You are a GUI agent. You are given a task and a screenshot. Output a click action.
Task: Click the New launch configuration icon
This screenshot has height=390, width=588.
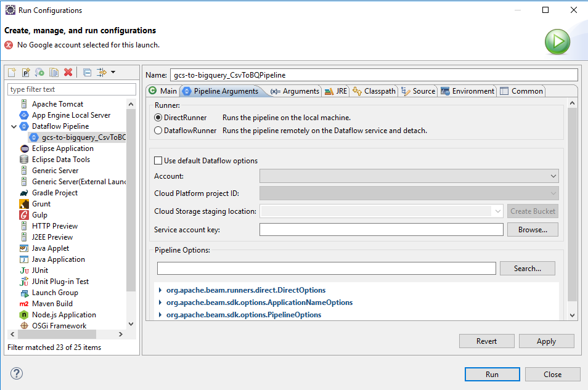(x=12, y=72)
